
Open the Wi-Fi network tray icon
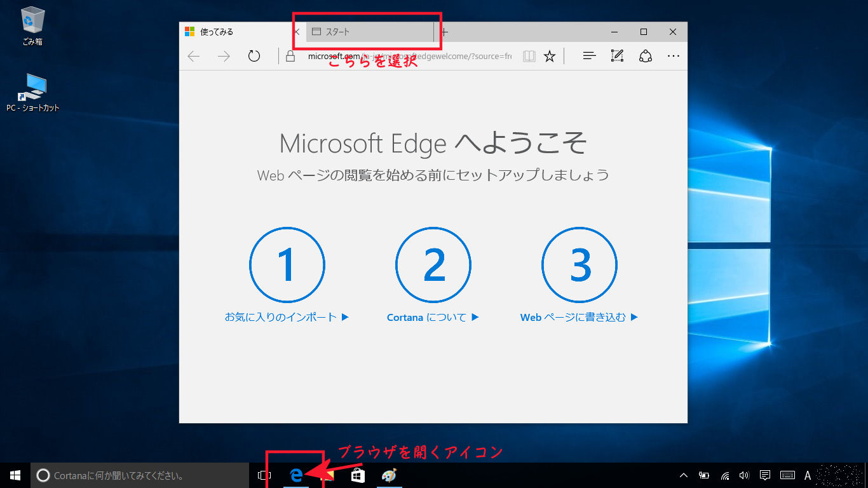click(725, 475)
